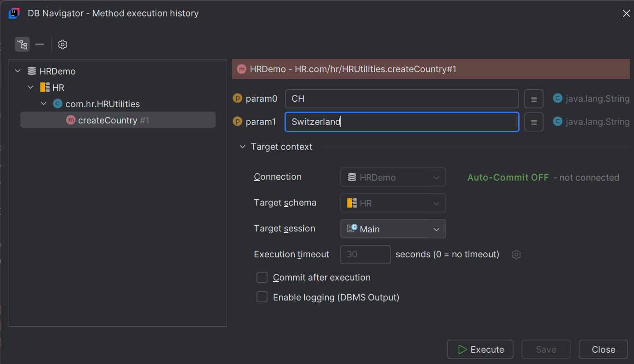
Task: Enable Commit after execution
Action: [x=262, y=277]
